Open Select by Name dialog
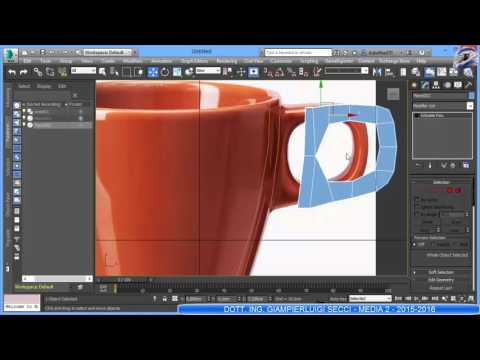 114,72
